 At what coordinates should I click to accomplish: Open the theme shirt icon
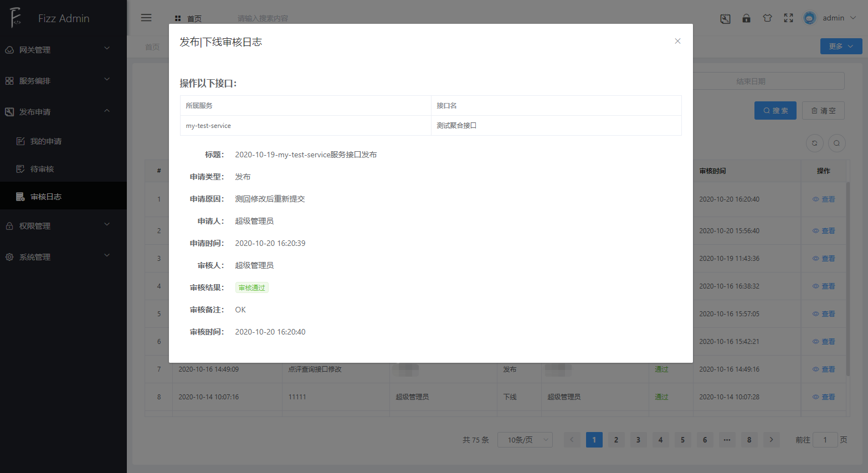pyautogui.click(x=767, y=18)
